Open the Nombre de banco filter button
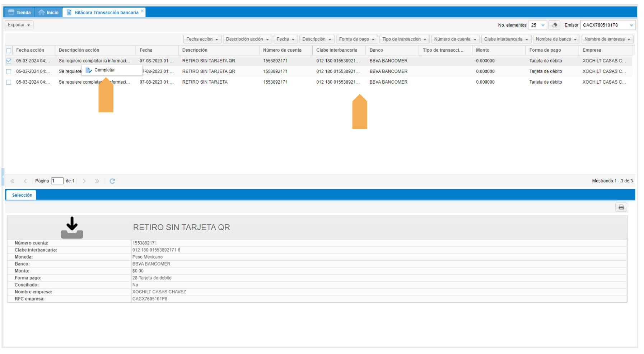The image size is (644, 354). tap(556, 39)
